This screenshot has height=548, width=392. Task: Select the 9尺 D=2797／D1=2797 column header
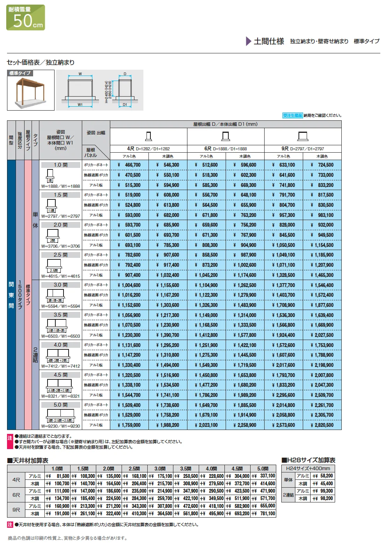[x=303, y=149]
